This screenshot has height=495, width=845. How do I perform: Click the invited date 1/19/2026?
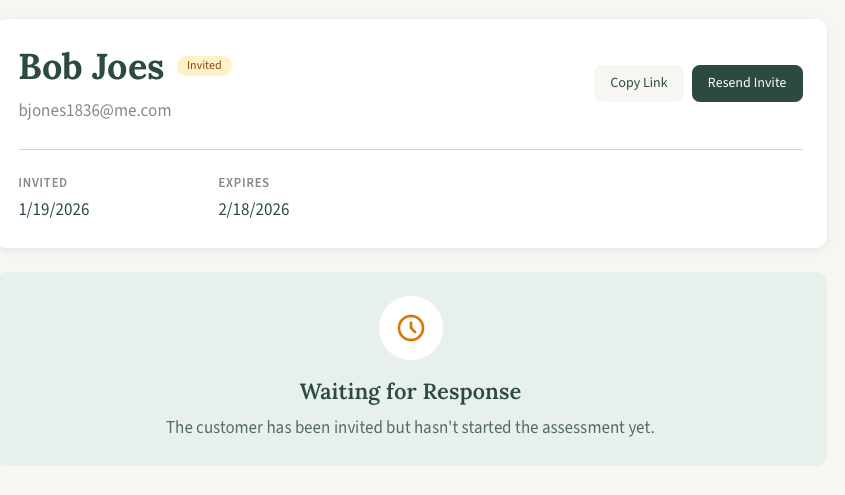click(54, 210)
